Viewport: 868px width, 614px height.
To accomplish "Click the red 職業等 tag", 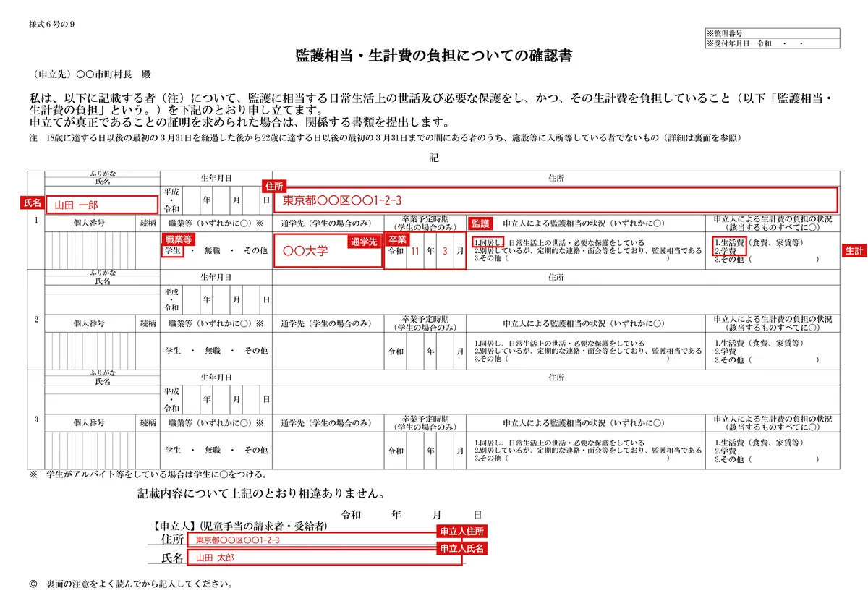I will coord(177,239).
